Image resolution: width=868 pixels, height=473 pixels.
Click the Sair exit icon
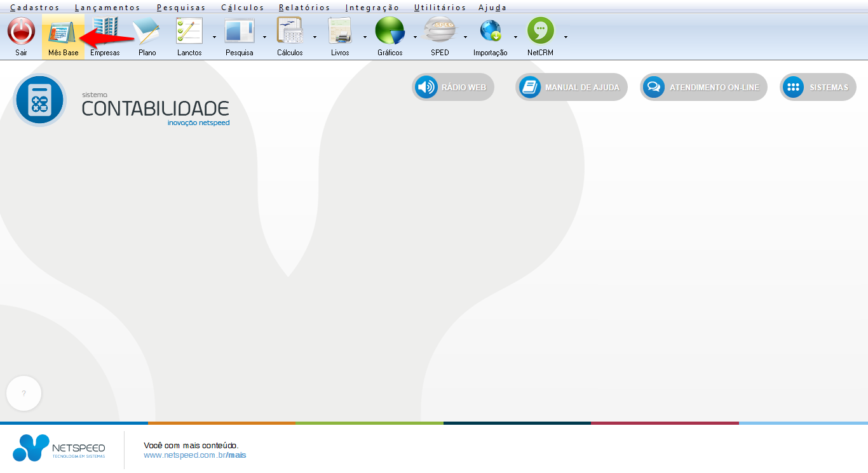point(21,32)
